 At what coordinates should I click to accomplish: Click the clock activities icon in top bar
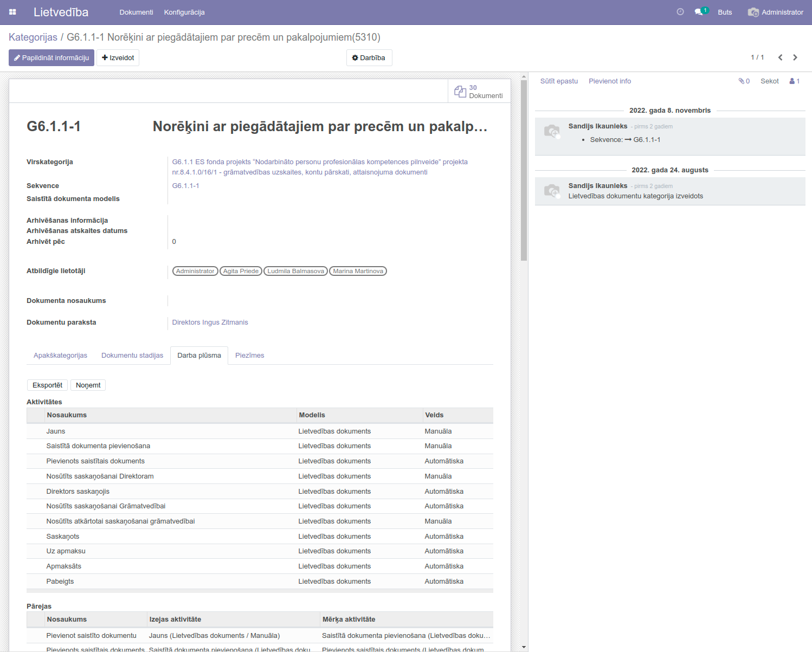(x=680, y=12)
